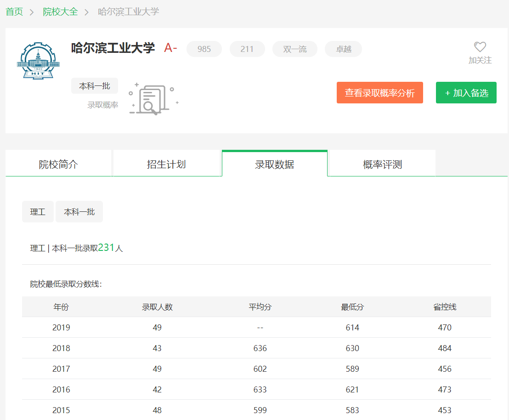Click the 2016 year cell
Image resolution: width=509 pixels, height=420 pixels.
pyautogui.click(x=61, y=390)
